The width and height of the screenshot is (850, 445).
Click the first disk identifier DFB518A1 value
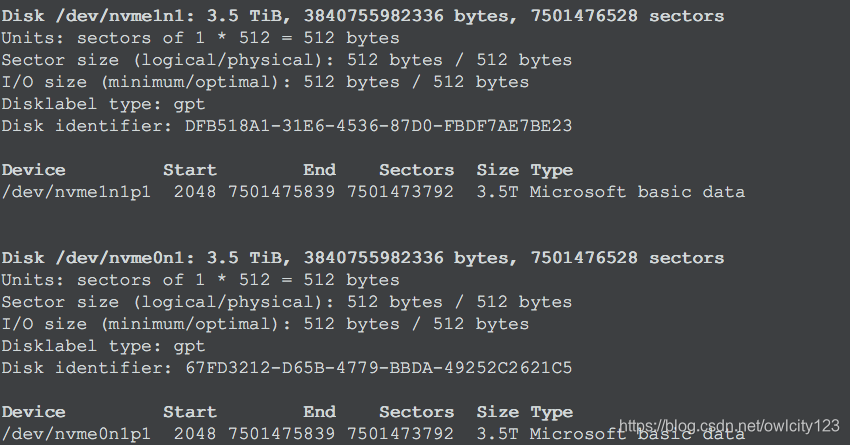(378, 126)
